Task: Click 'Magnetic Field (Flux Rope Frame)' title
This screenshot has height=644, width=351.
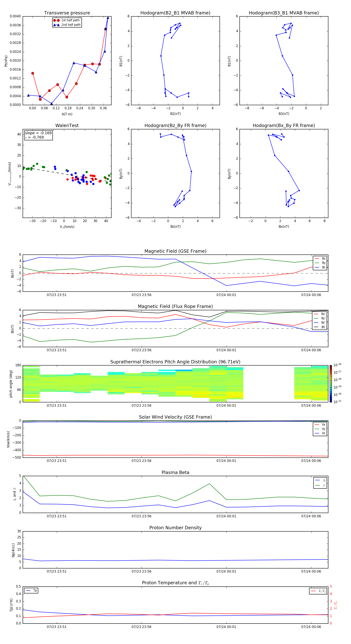Action: click(175, 307)
